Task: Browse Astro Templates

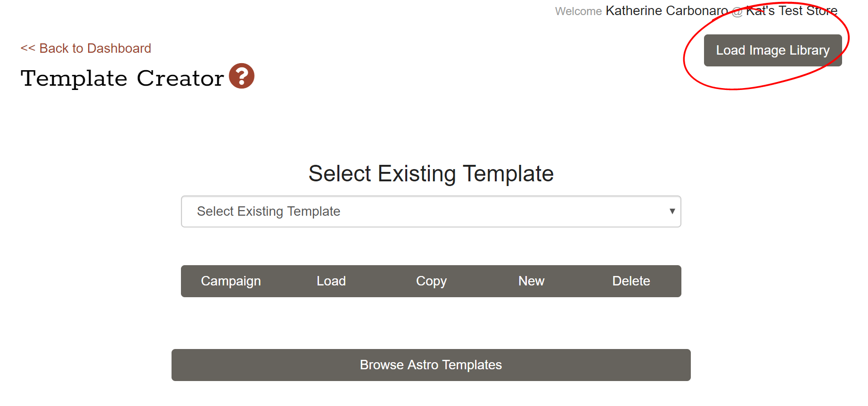Action: coord(431,365)
